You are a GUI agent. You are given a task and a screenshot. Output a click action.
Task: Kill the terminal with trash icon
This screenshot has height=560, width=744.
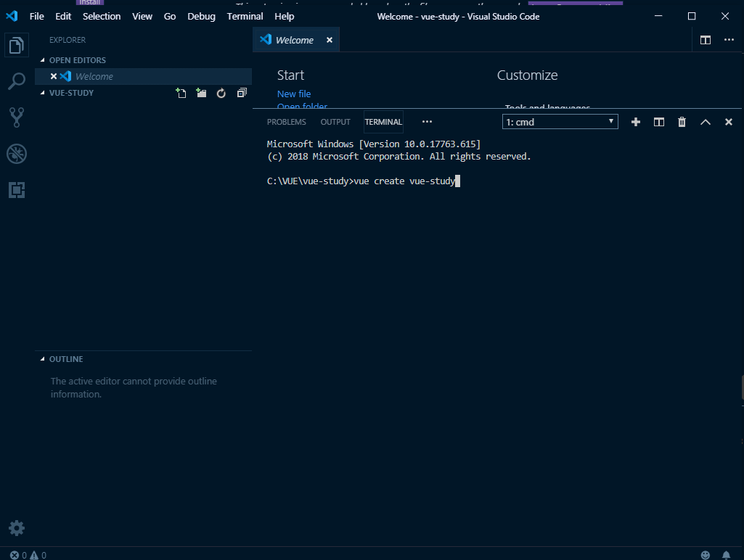point(682,123)
